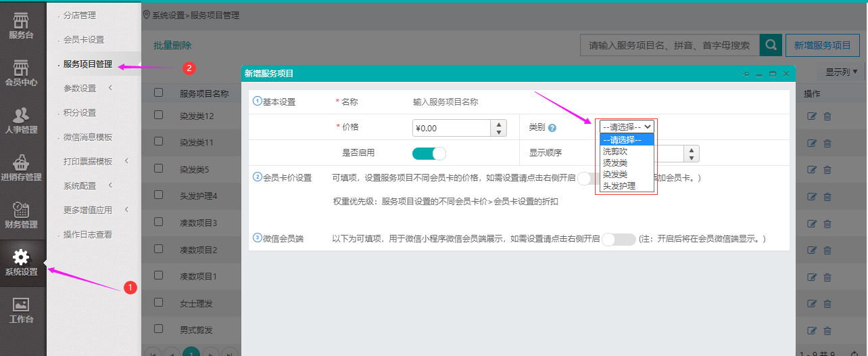This screenshot has width=868, height=356.
Task: Click the 新增服务项目 button
Action: [822, 45]
